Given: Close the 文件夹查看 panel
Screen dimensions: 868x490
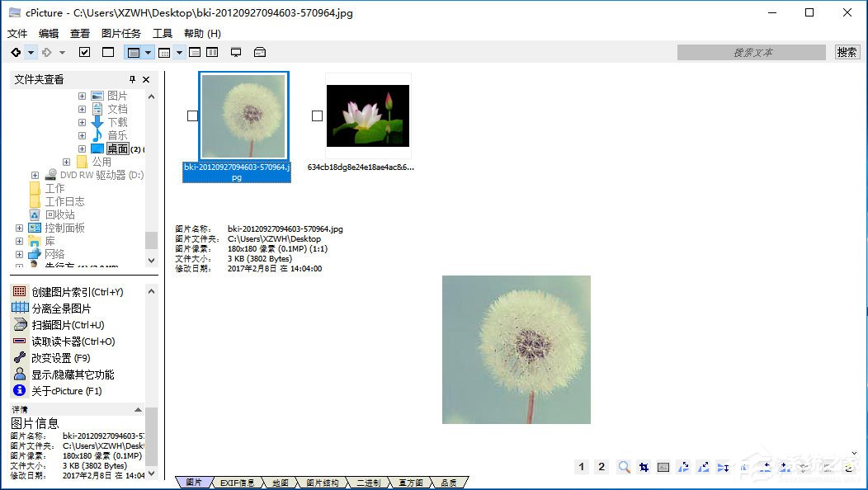Looking at the screenshot, I should [x=146, y=79].
